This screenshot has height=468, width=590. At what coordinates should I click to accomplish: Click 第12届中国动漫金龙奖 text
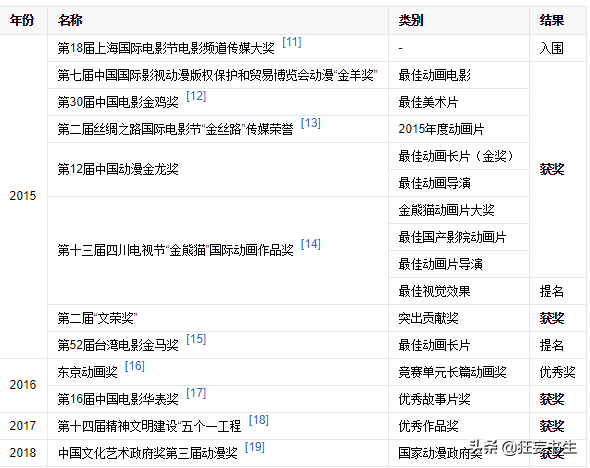click(118, 170)
